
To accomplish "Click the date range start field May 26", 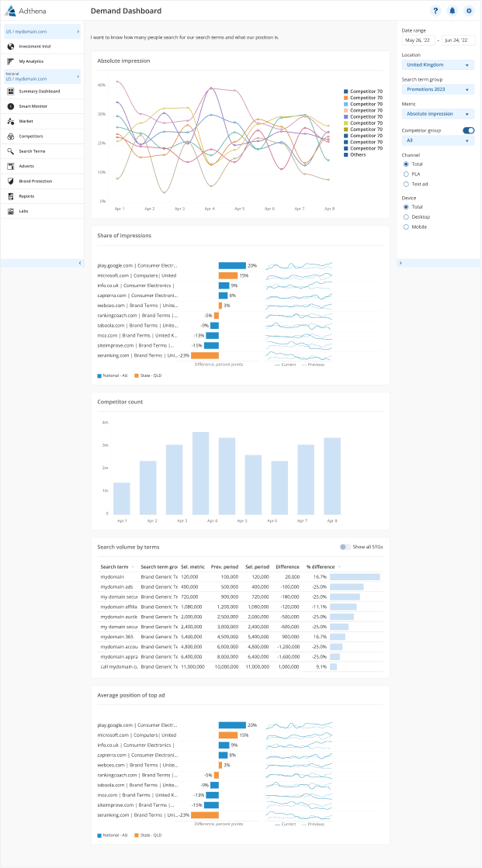I will point(418,40).
